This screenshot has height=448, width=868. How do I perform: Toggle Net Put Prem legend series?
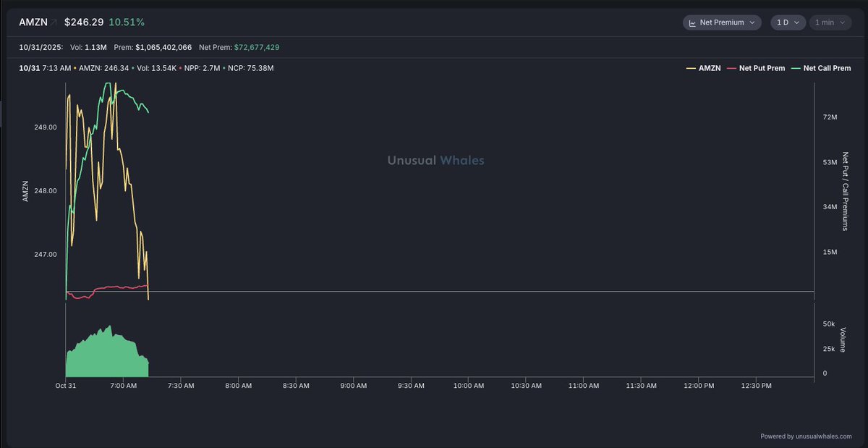coord(759,68)
